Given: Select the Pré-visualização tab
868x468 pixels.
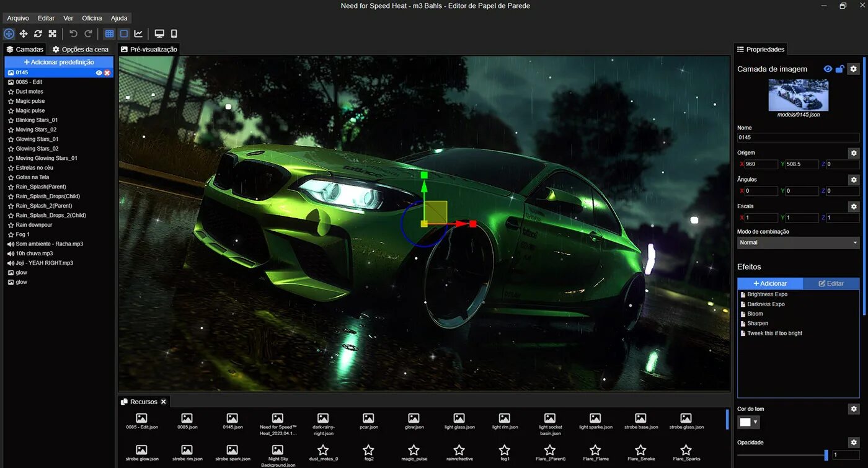Looking at the screenshot, I should point(149,49).
